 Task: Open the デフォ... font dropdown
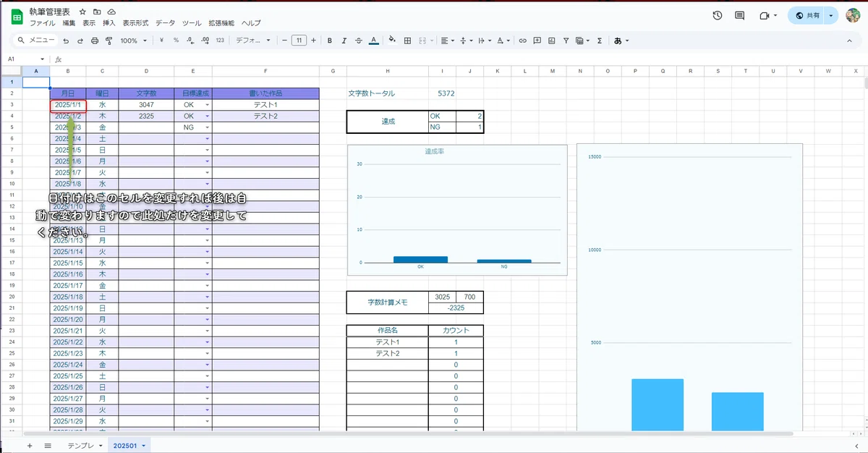pyautogui.click(x=253, y=41)
